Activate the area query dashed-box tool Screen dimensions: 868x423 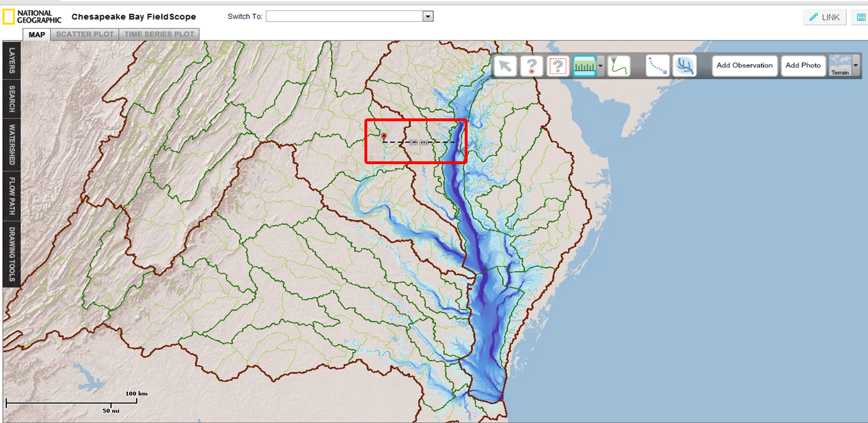(558, 66)
